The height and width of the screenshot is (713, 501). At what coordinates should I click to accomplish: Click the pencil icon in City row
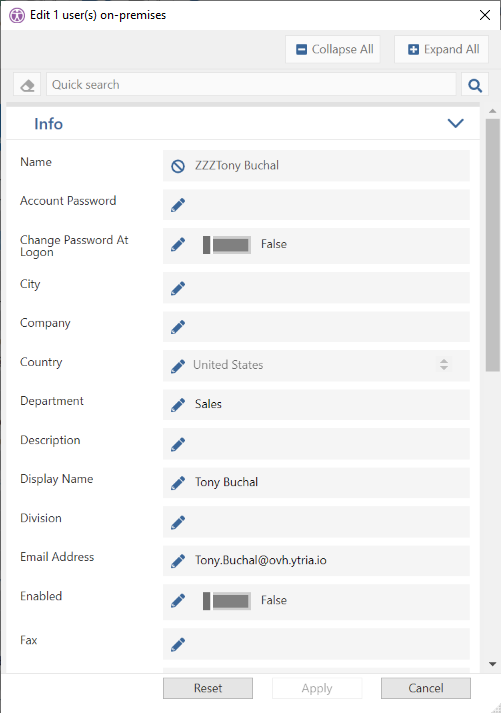pyautogui.click(x=178, y=288)
